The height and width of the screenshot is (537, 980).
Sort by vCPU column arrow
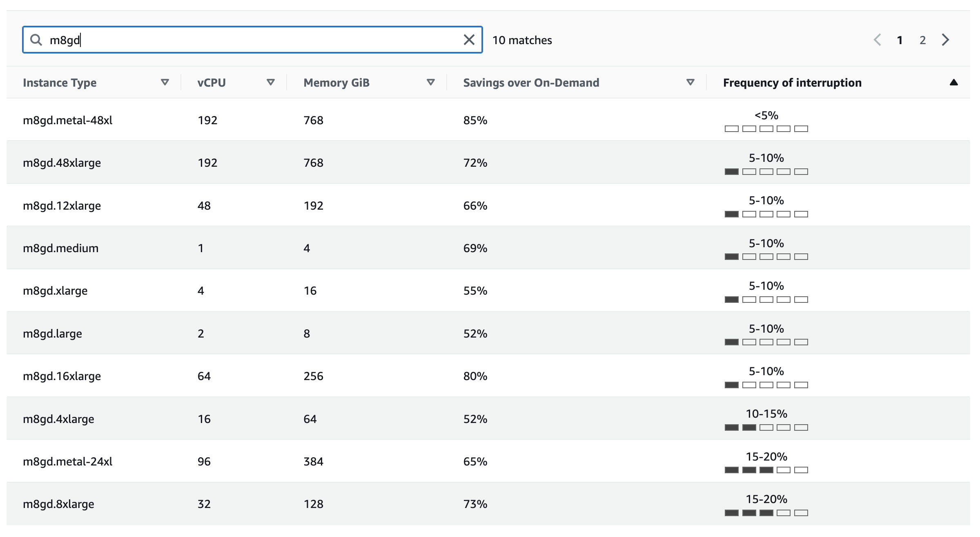click(x=270, y=82)
